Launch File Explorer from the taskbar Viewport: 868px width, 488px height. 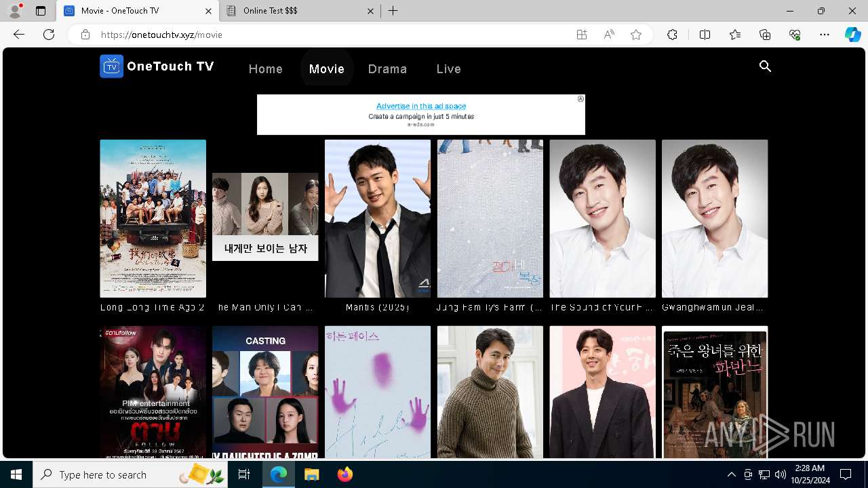[311, 474]
